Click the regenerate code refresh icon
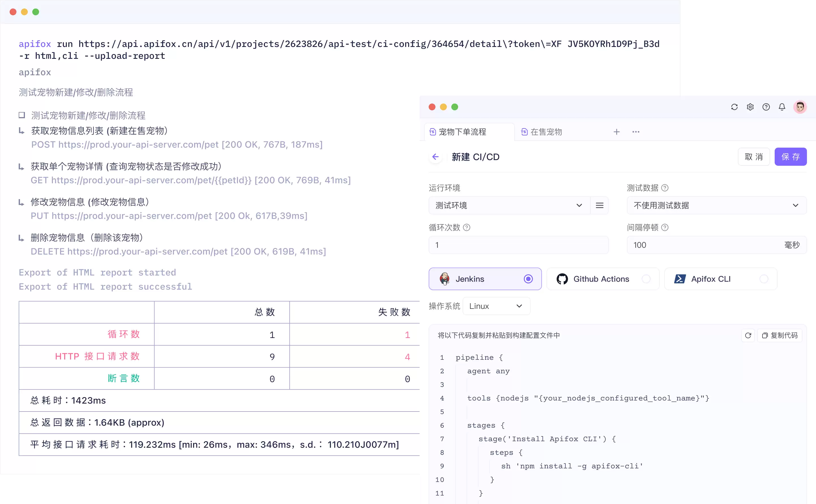Screen dimensions: 816x504 748,335
